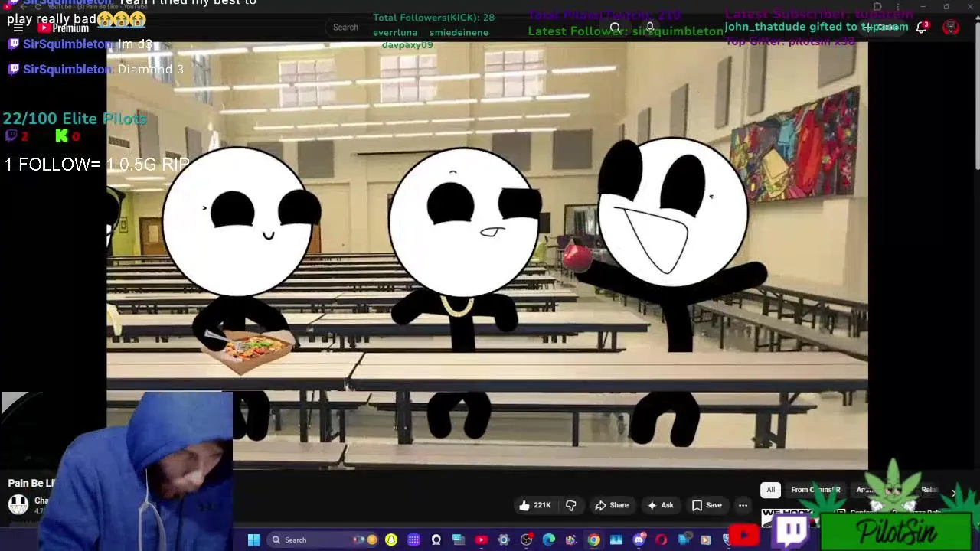Select the All filter chip

771,490
